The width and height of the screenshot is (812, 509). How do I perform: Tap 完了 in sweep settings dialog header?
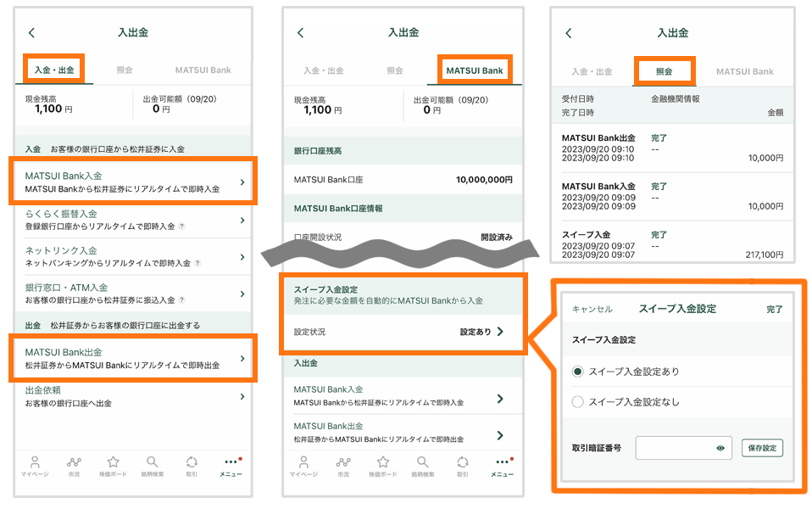(x=774, y=309)
